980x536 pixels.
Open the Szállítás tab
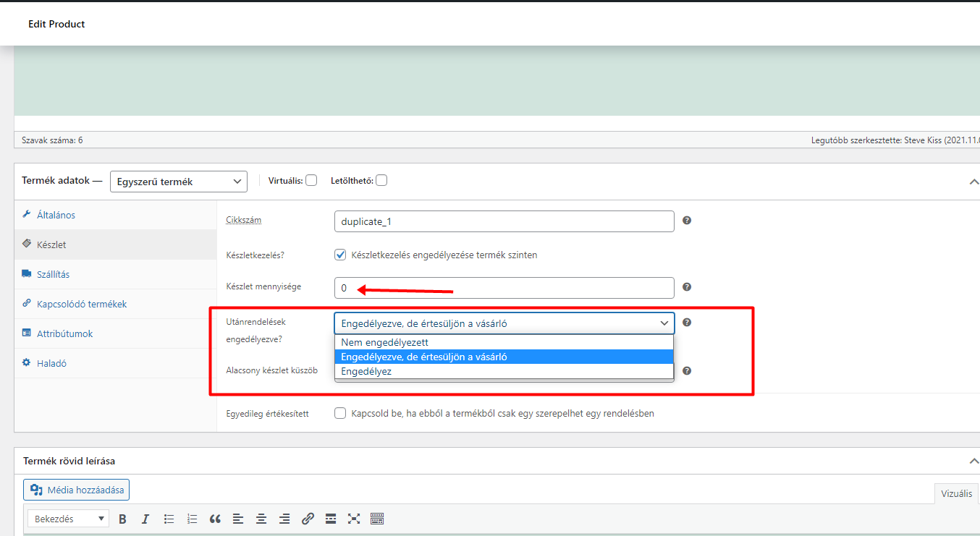pyautogui.click(x=53, y=274)
